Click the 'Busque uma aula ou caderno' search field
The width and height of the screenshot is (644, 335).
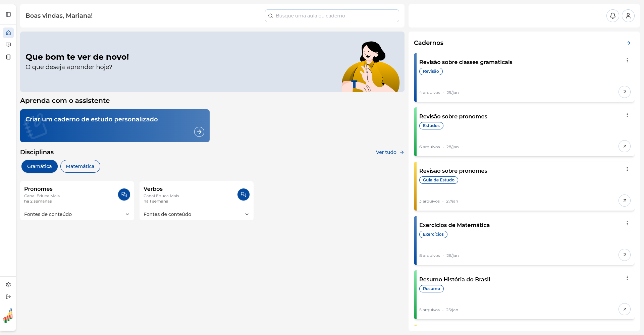(331, 15)
